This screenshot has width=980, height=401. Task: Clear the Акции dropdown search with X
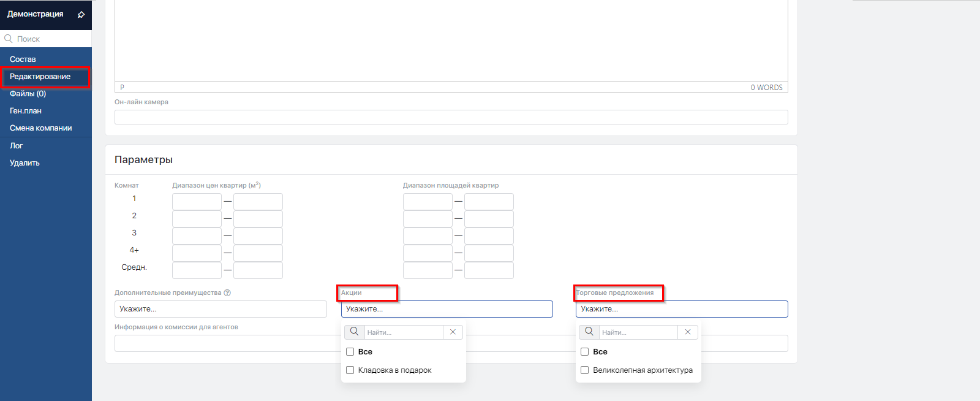tap(453, 332)
